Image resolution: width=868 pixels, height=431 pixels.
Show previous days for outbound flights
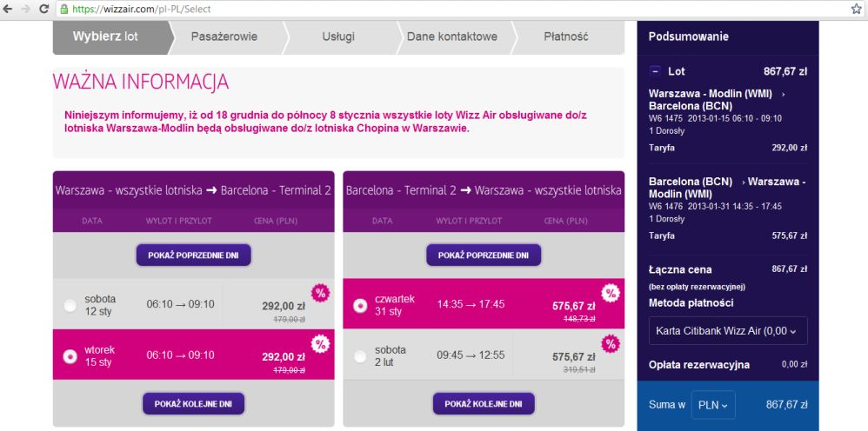click(x=194, y=255)
